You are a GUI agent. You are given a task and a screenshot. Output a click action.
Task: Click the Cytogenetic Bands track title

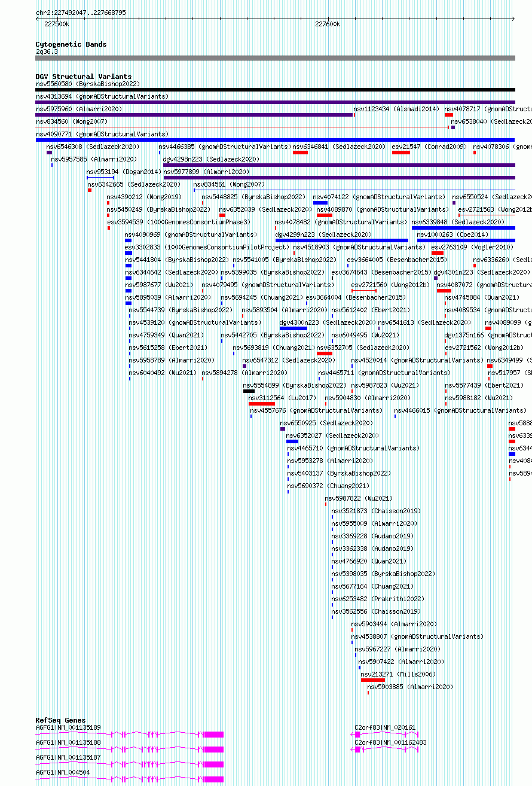click(71, 44)
